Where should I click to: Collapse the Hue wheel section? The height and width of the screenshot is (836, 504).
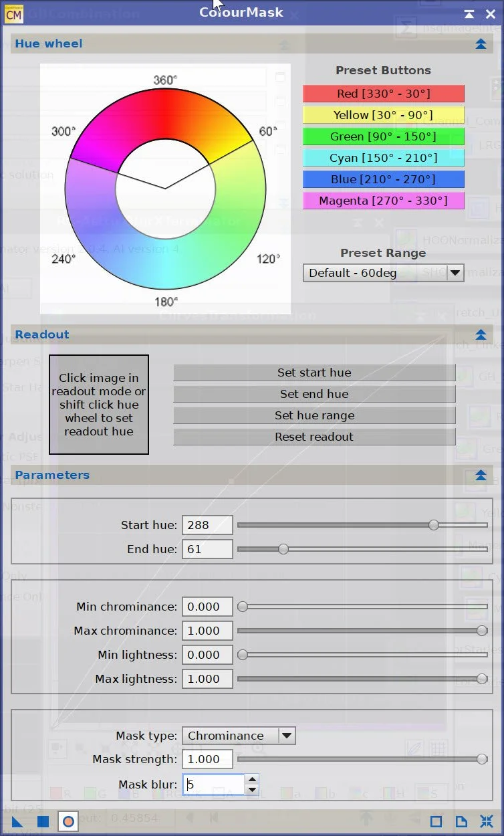pos(480,44)
